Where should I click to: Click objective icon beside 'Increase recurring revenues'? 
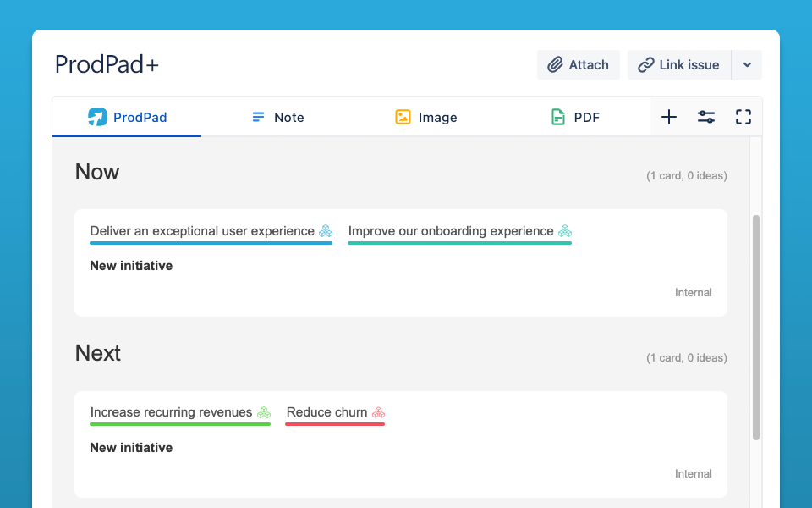coord(264,412)
